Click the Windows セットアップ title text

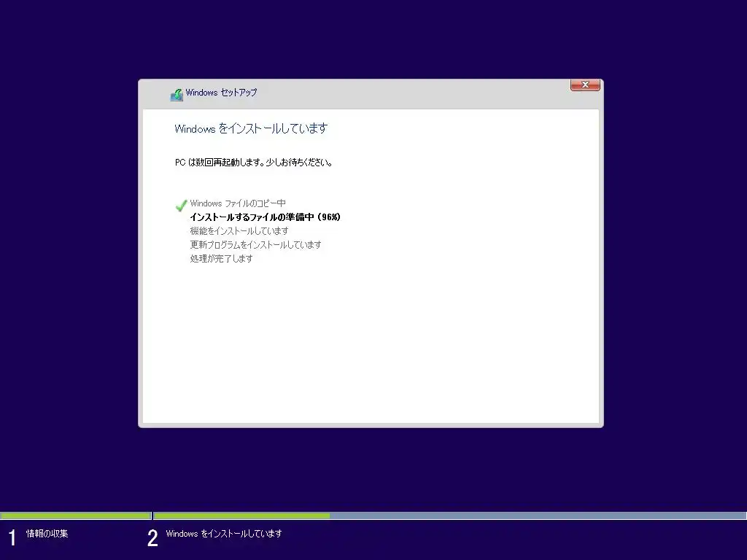click(221, 93)
